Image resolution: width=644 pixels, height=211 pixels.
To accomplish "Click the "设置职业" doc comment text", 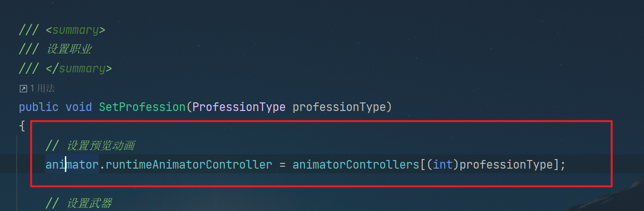I will coord(69,49).
